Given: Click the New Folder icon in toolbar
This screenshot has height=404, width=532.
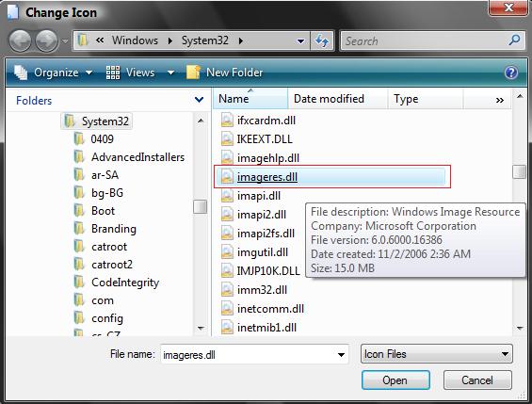Looking at the screenshot, I should click(x=193, y=73).
